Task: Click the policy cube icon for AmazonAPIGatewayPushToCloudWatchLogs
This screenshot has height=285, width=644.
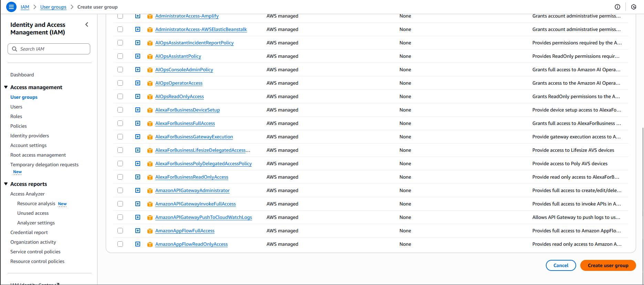Action: coord(150,218)
